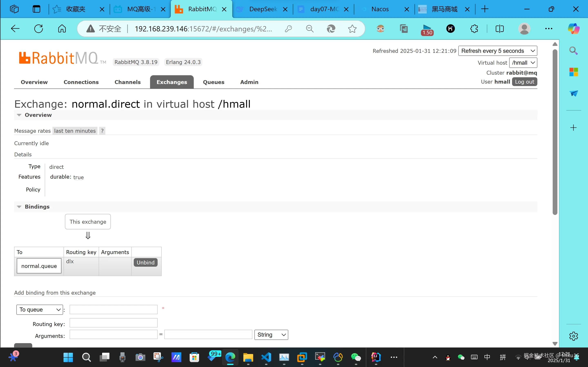
Task: Open split screen view icon
Action: (500, 29)
